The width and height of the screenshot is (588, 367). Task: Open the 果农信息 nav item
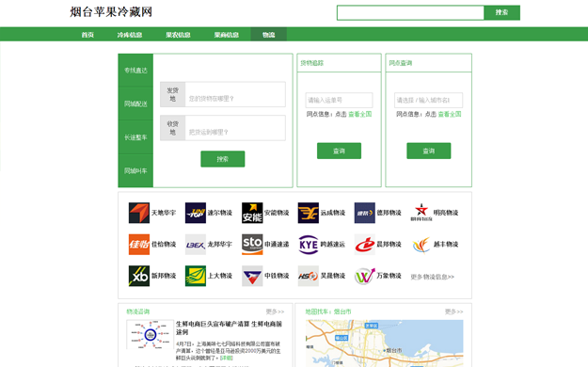178,35
